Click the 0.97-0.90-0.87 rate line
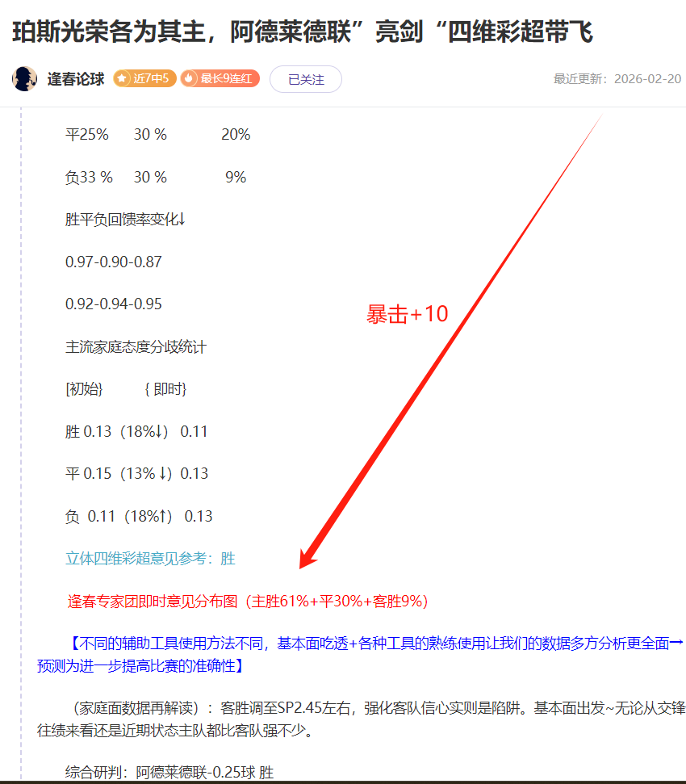686x784 pixels. point(113,262)
